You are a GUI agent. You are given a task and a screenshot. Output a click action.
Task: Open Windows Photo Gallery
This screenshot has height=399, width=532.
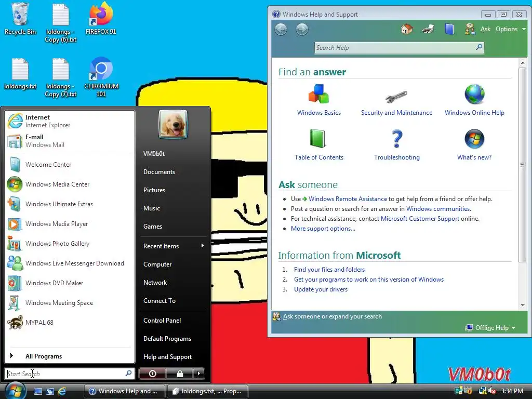[69, 244]
